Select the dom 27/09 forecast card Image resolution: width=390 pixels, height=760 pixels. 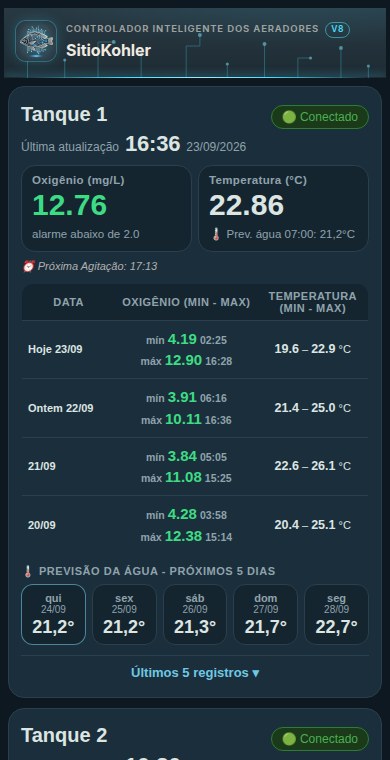point(265,614)
